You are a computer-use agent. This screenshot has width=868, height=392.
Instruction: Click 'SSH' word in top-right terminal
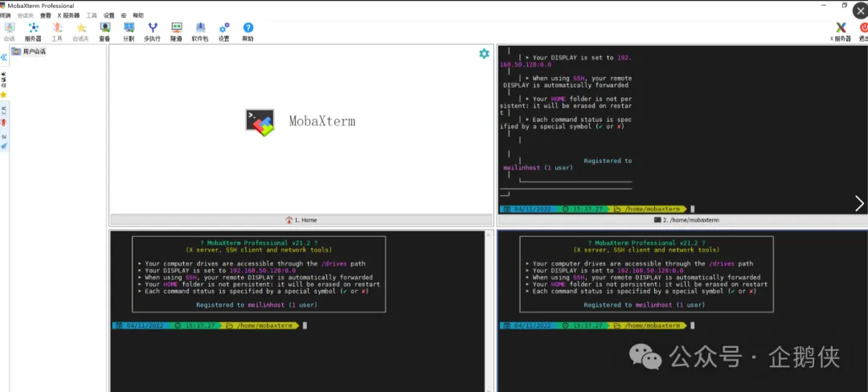579,79
